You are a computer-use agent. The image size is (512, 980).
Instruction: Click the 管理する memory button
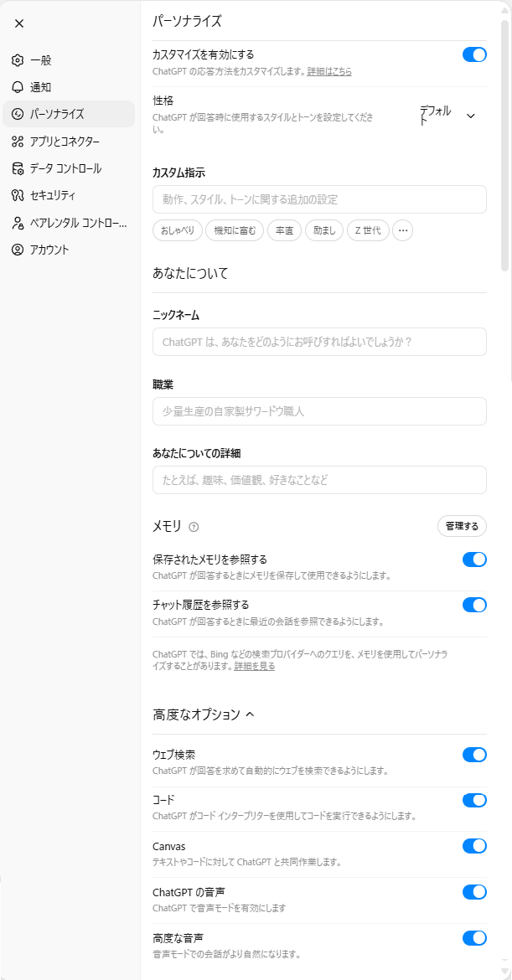click(462, 526)
